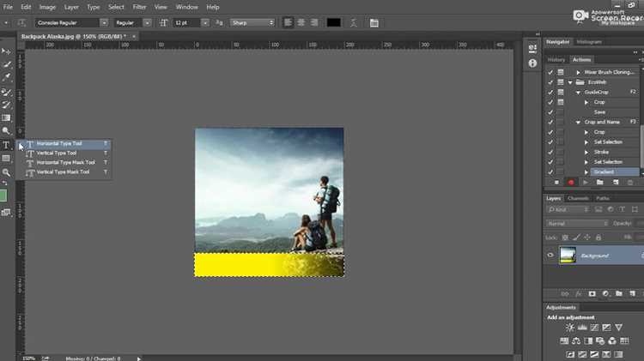Expand the Gradient action step

(x=586, y=172)
